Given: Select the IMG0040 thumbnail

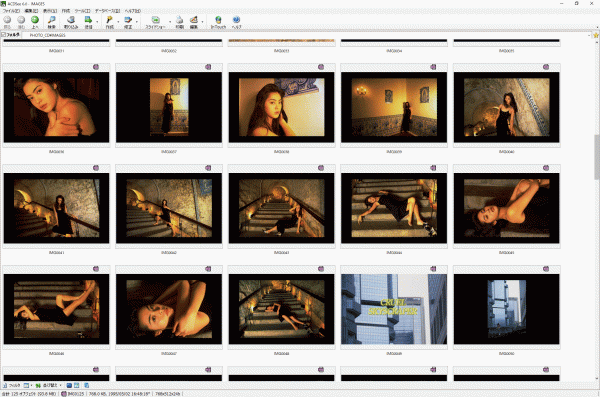Looking at the screenshot, I should pyautogui.click(x=506, y=107).
